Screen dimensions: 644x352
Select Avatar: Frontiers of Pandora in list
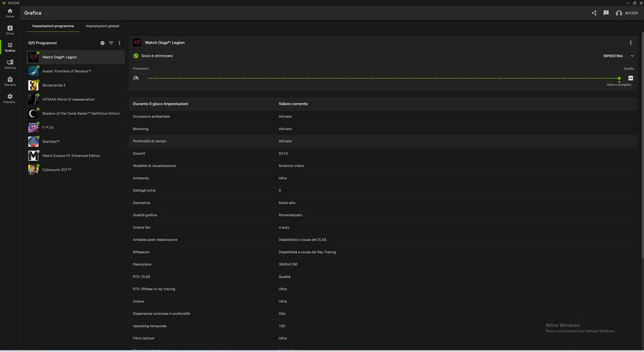pyautogui.click(x=75, y=71)
